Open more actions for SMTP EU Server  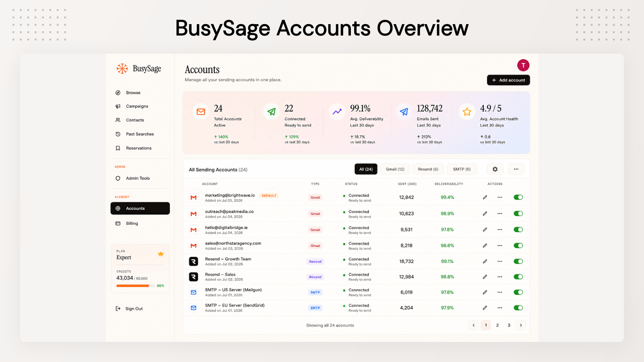point(500,308)
